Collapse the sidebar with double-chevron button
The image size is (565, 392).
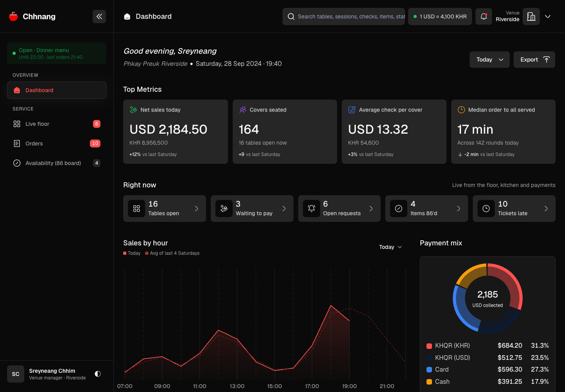coord(99,16)
